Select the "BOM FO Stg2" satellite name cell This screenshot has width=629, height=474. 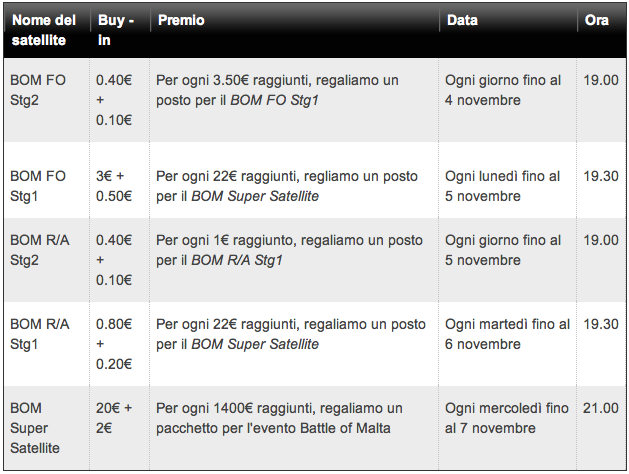38,90
